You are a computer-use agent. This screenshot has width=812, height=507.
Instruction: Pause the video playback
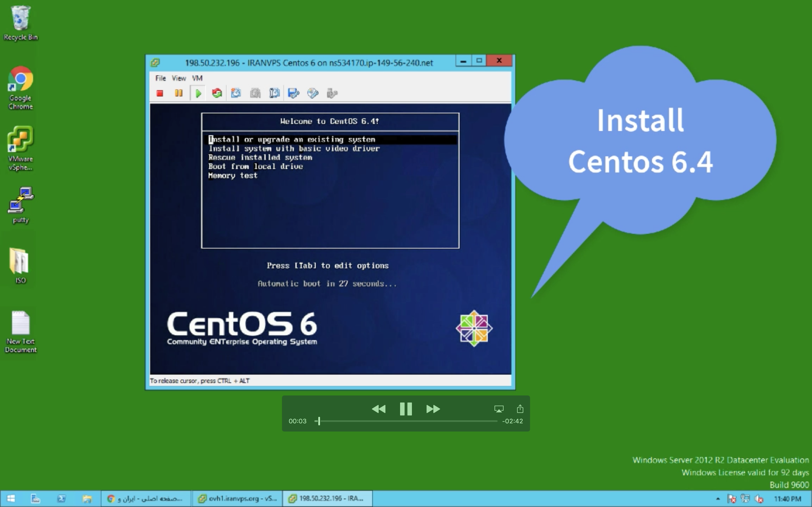406,409
